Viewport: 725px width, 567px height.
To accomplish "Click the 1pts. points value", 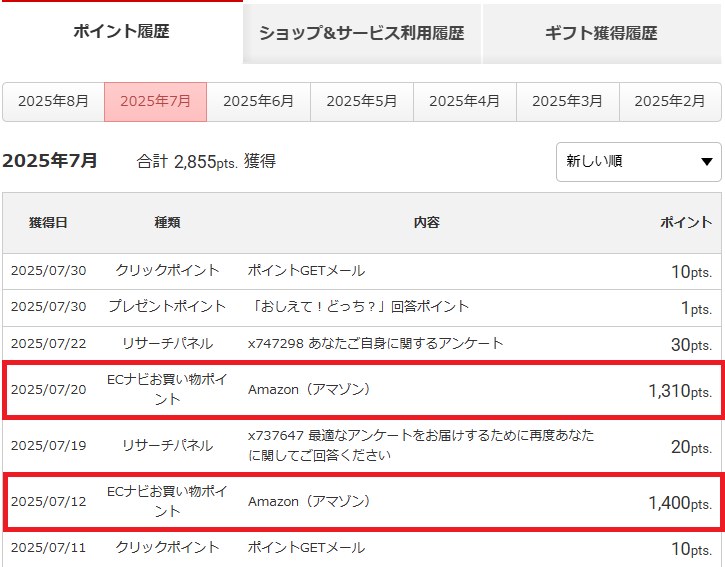I will pyautogui.click(x=696, y=308).
